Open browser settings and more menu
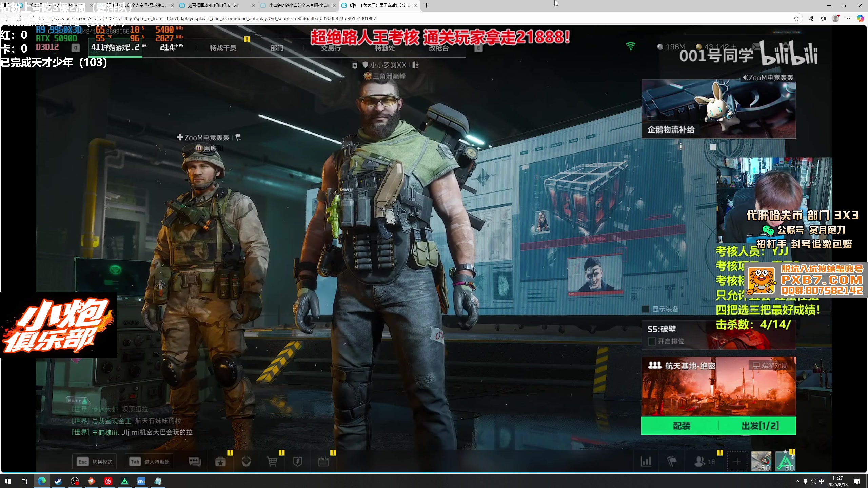The width and height of the screenshot is (868, 488). point(848,18)
